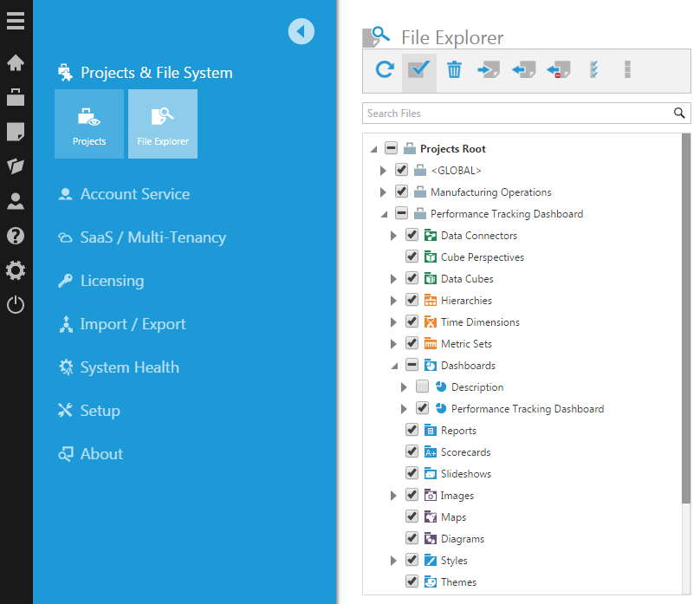Uncheck the Reports checkbox
This screenshot has height=604, width=700.
coord(412,430)
